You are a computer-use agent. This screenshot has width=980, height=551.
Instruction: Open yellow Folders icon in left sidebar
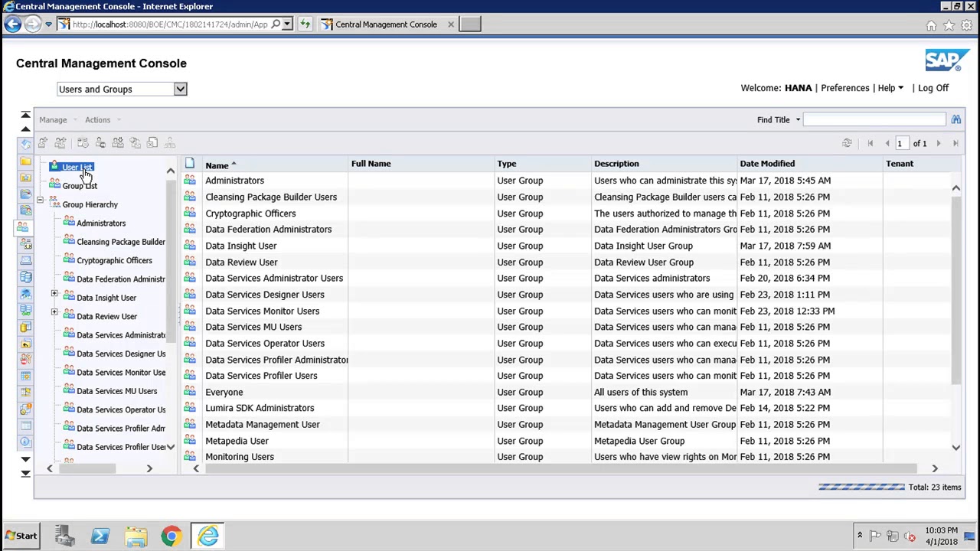click(25, 161)
